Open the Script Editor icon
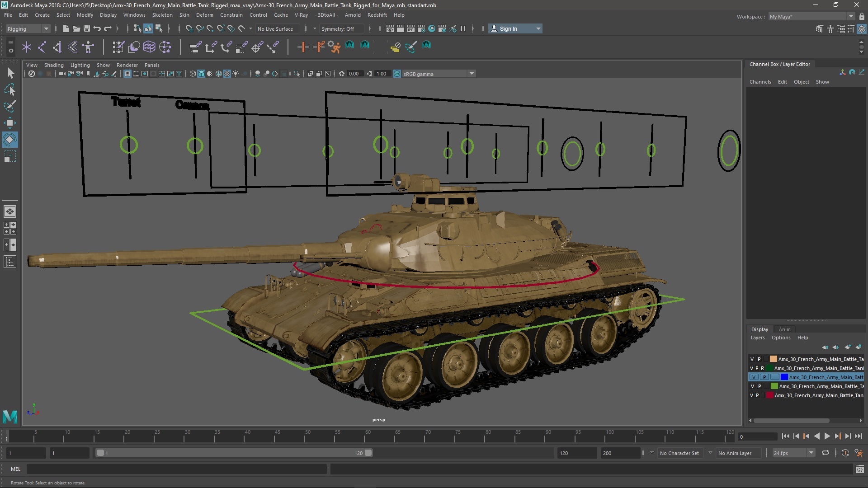Viewport: 868px width, 488px height. [x=859, y=469]
